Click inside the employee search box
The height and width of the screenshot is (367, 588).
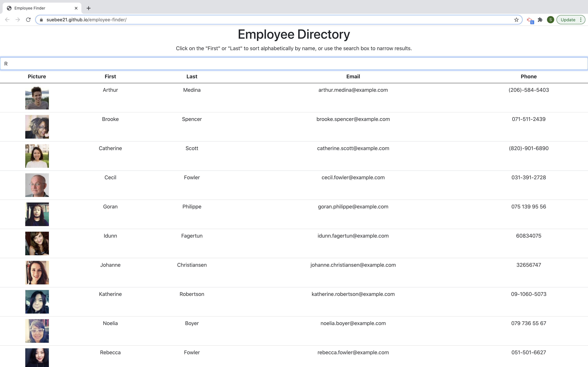(294, 63)
